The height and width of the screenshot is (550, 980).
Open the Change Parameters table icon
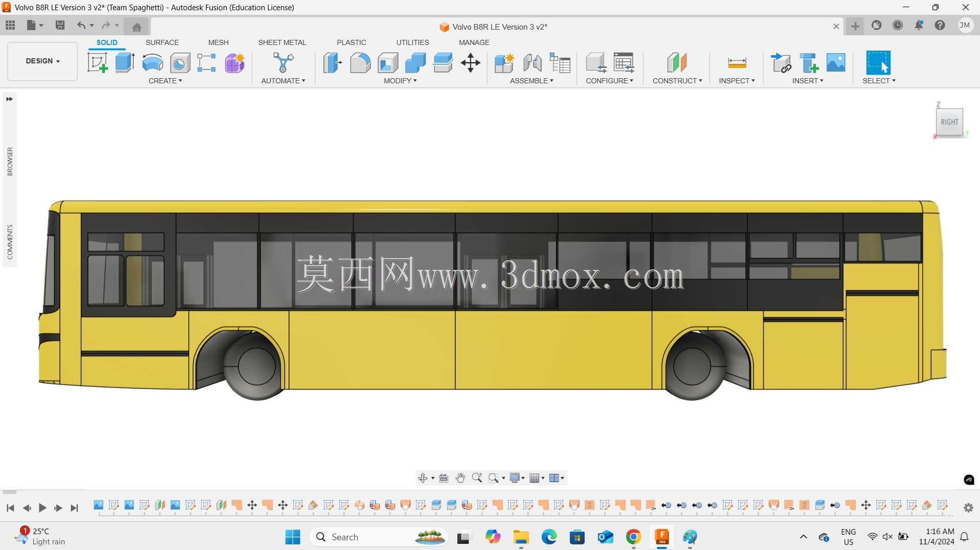pos(624,63)
